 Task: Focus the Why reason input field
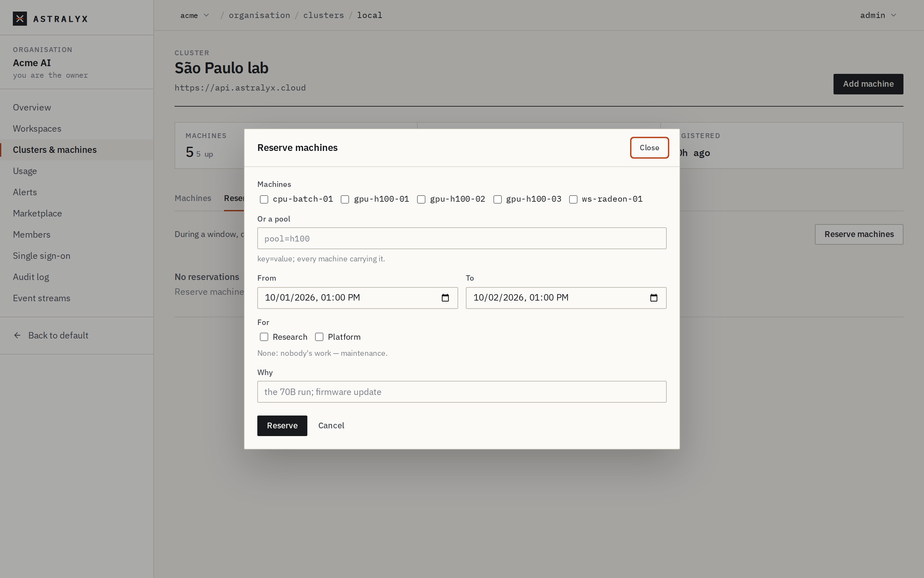pyautogui.click(x=462, y=392)
